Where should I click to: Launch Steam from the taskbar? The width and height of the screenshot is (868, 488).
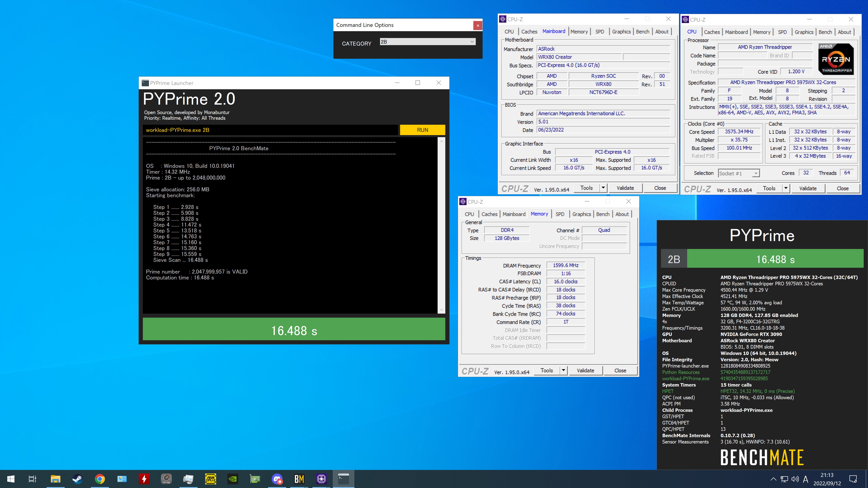78,479
